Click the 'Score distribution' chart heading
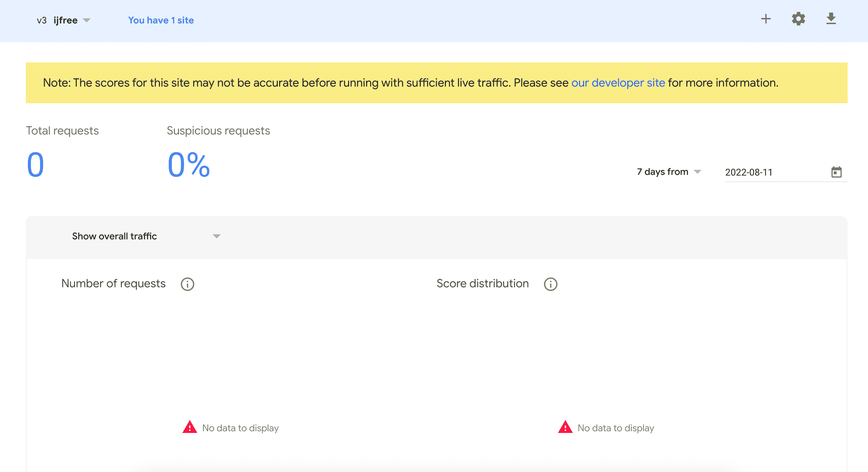Viewport: 868px width, 472px height. click(x=482, y=284)
